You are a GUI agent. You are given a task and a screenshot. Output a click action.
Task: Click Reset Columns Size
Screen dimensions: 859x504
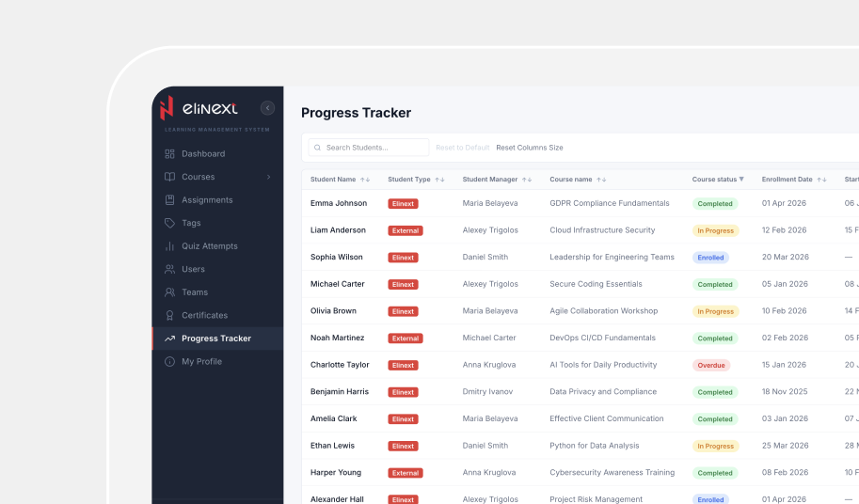click(x=529, y=148)
